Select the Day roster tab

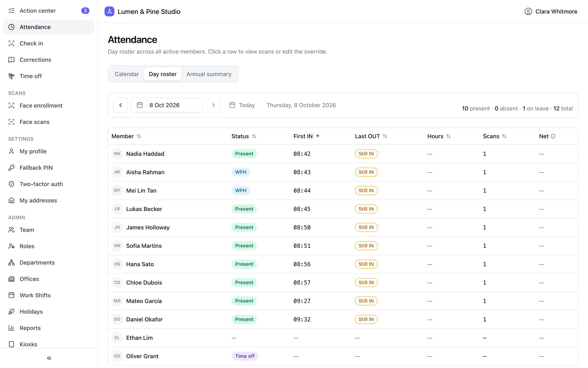pyautogui.click(x=163, y=74)
